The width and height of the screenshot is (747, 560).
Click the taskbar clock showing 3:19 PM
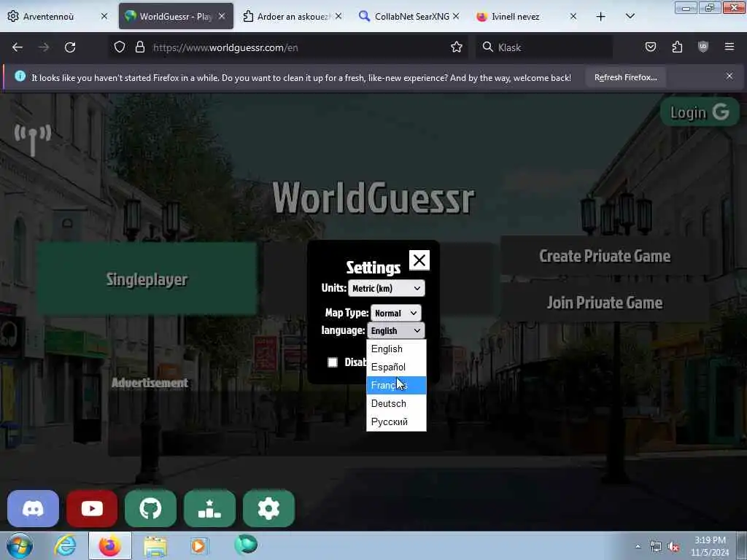(x=710, y=546)
